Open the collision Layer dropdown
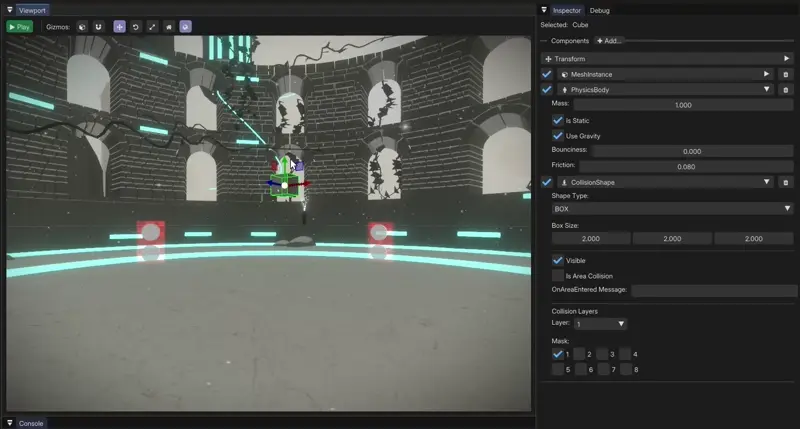The image size is (800, 429). point(601,324)
